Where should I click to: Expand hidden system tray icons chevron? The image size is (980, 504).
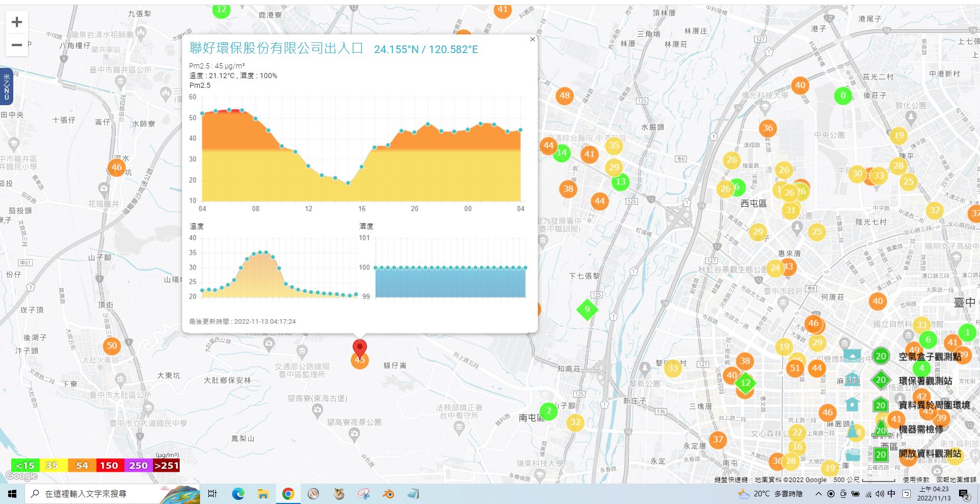819,494
